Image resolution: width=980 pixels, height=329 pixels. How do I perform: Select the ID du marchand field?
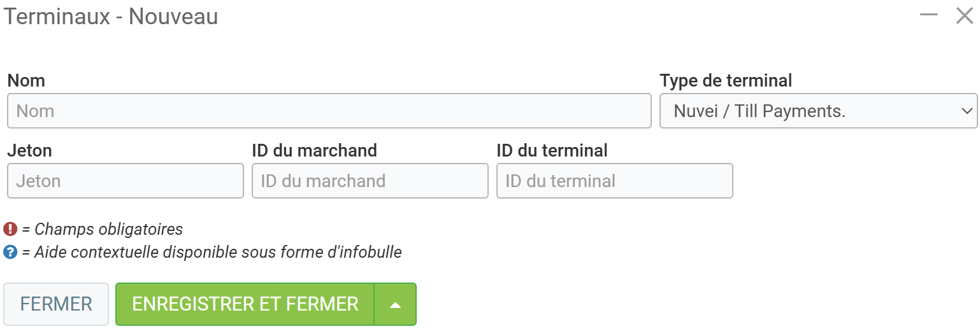[x=370, y=181]
